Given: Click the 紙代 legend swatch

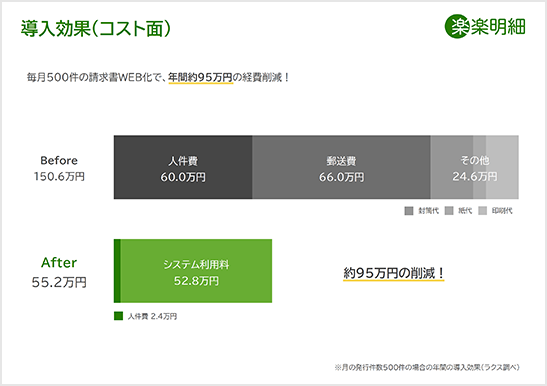Looking at the screenshot, I should [449, 211].
